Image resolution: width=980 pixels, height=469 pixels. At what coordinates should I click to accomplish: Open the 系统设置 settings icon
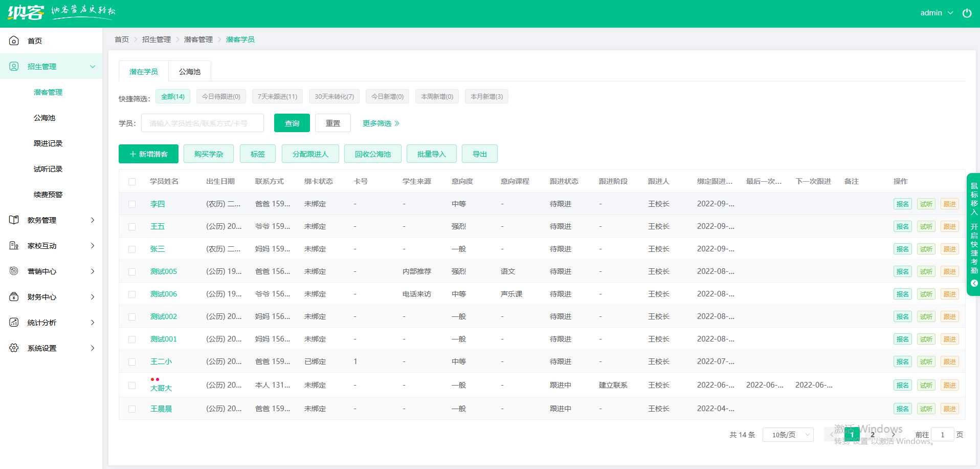click(14, 348)
